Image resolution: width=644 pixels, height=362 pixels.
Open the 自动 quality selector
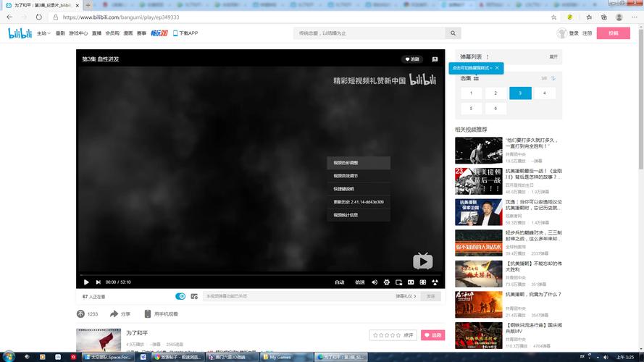click(339, 282)
